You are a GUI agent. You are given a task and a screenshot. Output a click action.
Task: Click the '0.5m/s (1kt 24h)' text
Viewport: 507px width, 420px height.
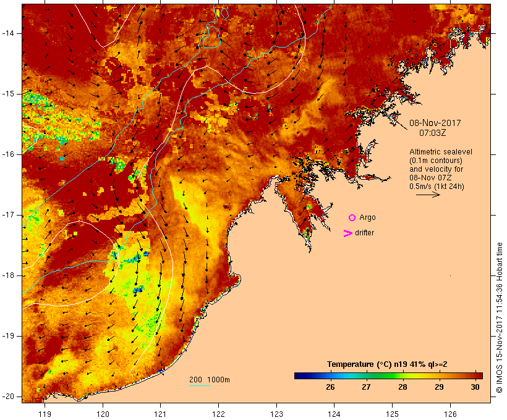437,187
